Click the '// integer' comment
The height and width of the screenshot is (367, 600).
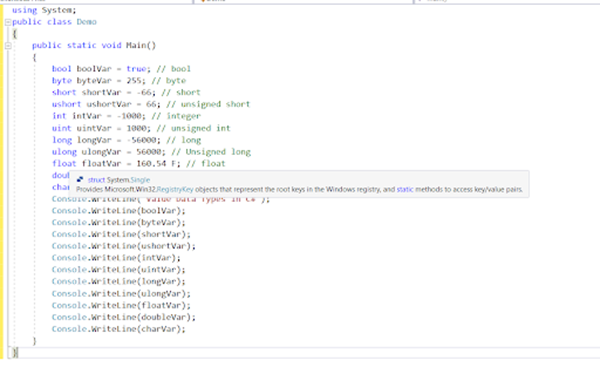tap(176, 116)
